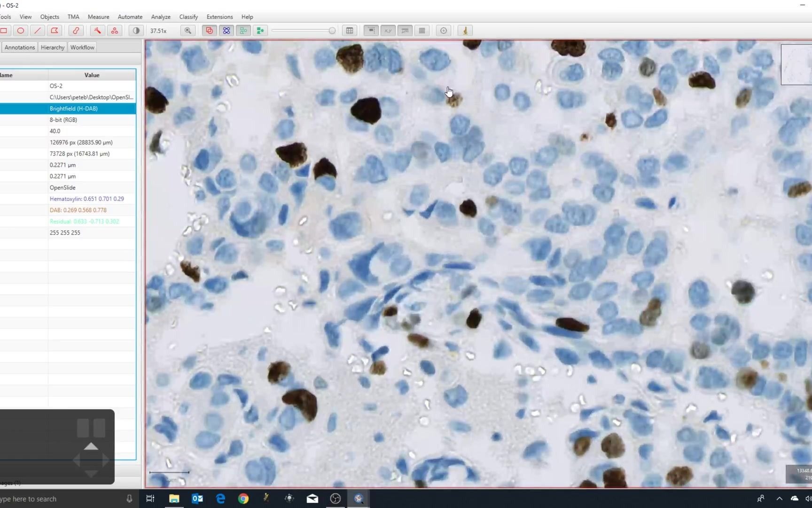Open the Brightness & Contrast dialog
The image size is (812, 508).
pos(136,31)
